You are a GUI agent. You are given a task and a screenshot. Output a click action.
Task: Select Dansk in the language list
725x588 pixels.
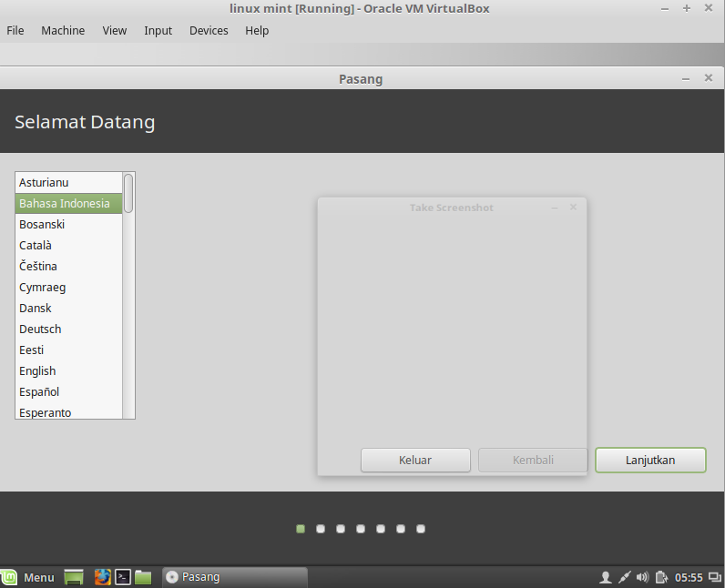point(68,308)
